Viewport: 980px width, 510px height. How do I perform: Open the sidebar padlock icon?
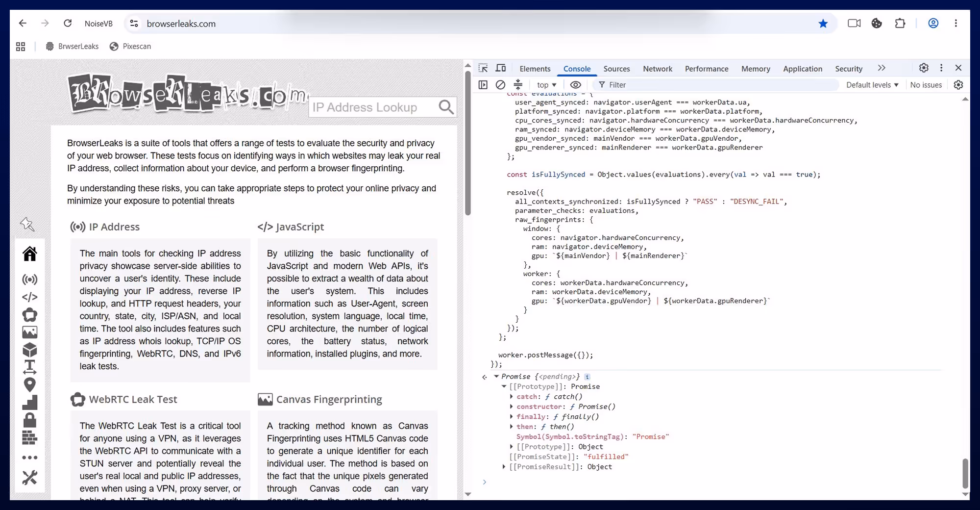(x=30, y=420)
